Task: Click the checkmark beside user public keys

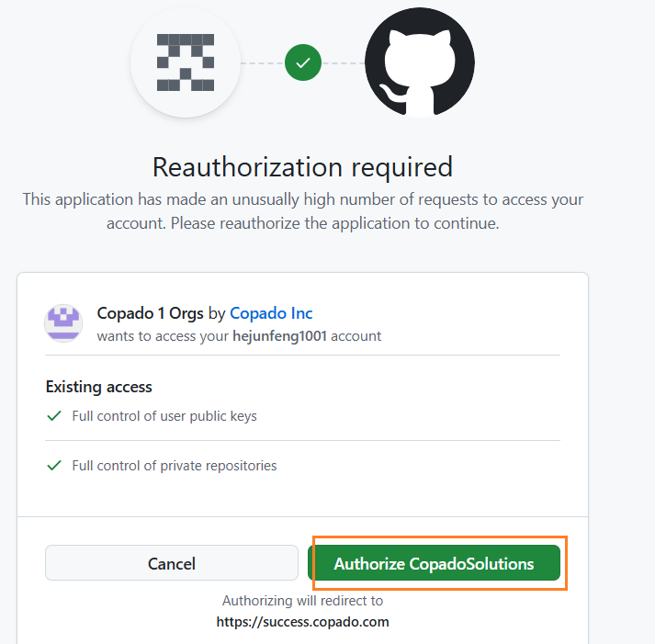Action: [54, 416]
